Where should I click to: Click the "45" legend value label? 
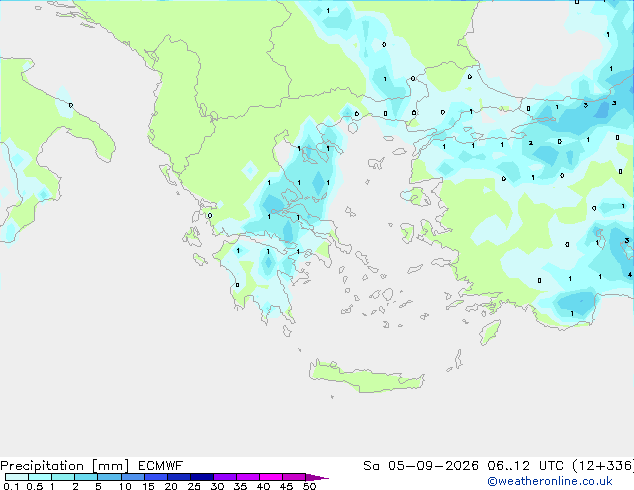pos(286,486)
